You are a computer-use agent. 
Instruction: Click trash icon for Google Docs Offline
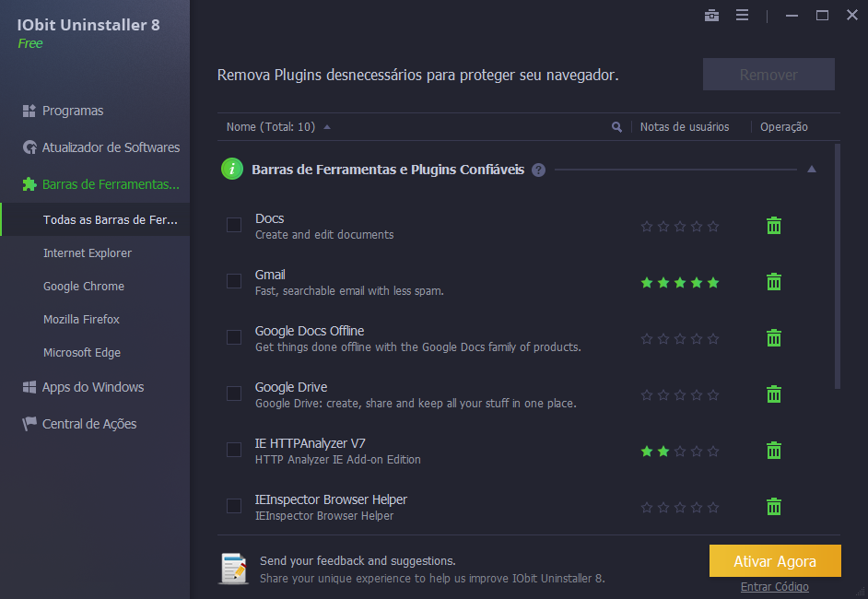773,337
